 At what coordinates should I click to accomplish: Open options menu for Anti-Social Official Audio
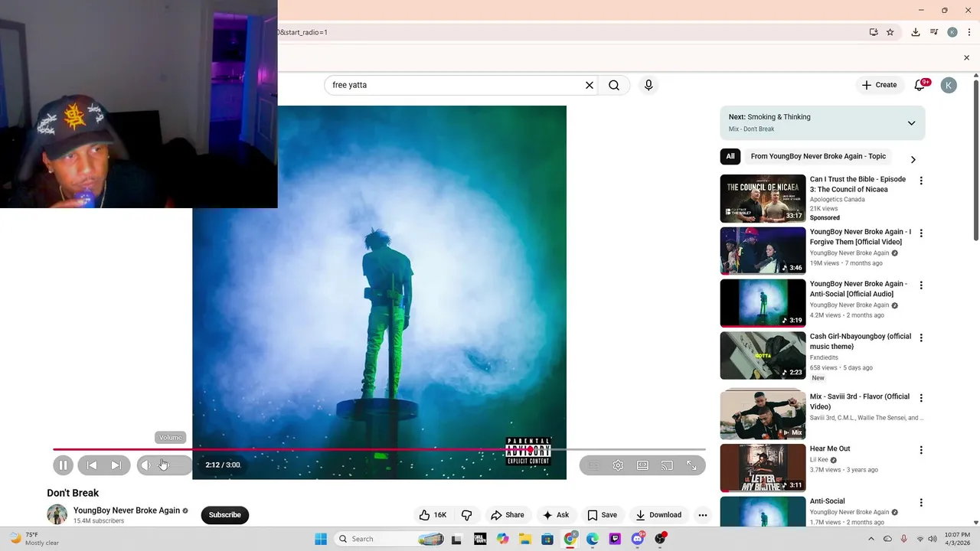pos(921,285)
